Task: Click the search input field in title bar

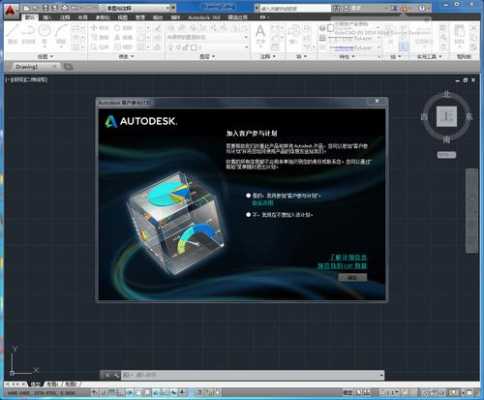Action: click(x=295, y=8)
